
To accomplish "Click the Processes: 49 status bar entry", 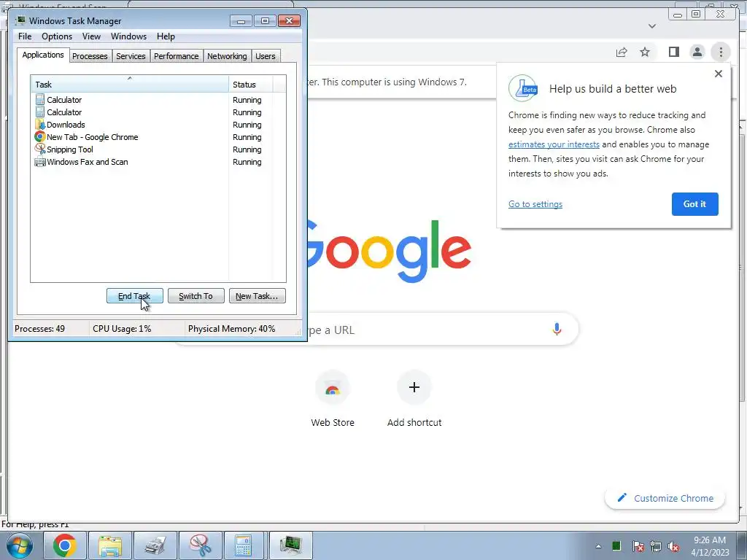I will [40, 329].
